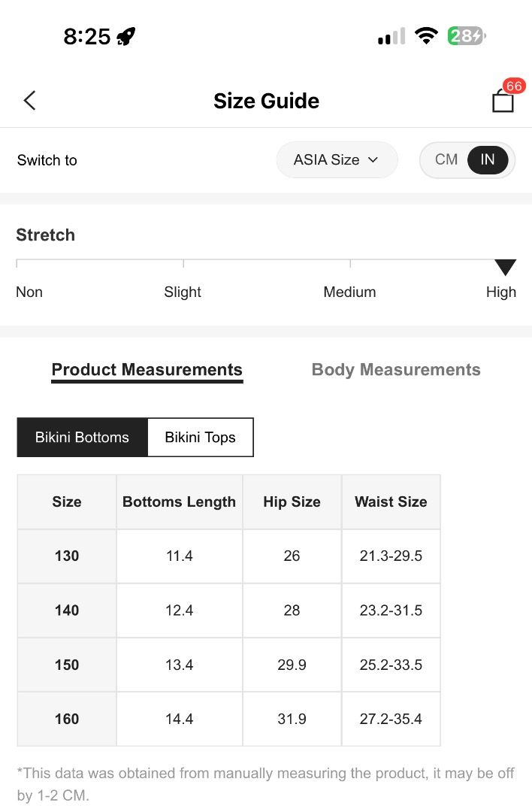
Task: Tap the battery indicator icon
Action: click(467, 36)
